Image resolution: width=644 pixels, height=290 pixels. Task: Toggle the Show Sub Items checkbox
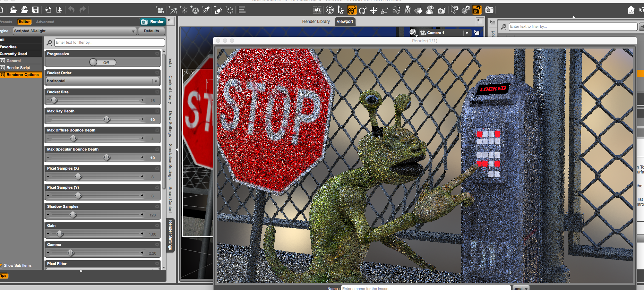[1, 265]
